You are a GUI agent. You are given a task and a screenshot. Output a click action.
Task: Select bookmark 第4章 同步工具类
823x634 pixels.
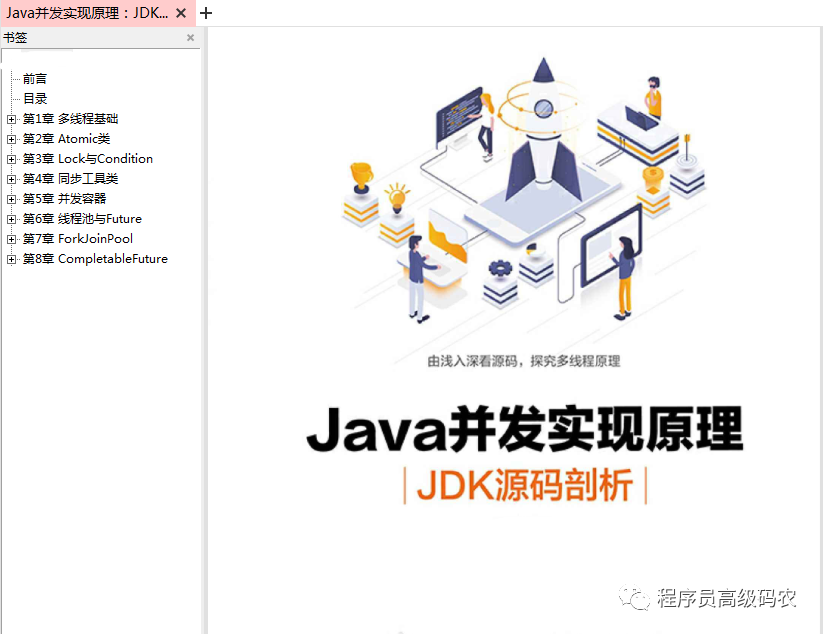70,179
